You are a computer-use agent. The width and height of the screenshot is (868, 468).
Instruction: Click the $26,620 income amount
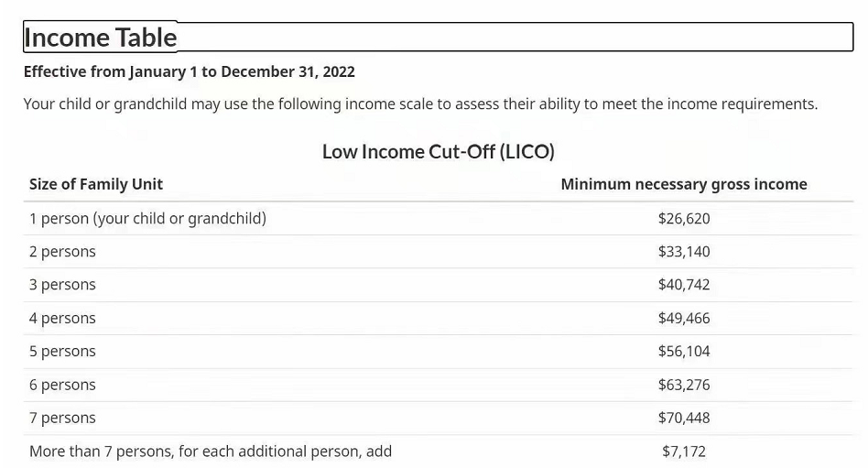tap(683, 219)
